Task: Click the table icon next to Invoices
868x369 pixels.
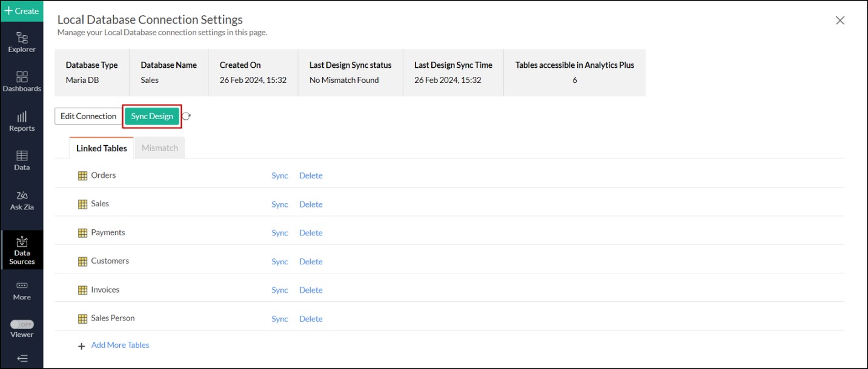Action: (82, 289)
